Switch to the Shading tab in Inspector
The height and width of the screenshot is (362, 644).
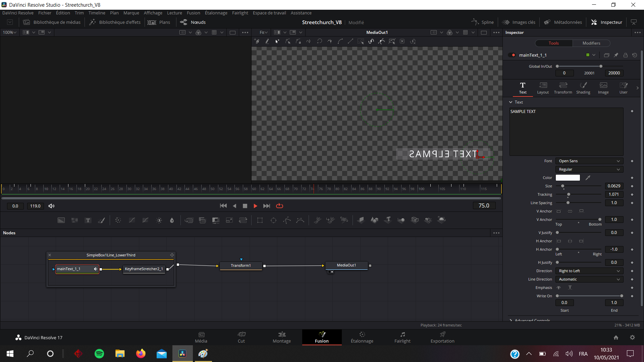click(583, 88)
